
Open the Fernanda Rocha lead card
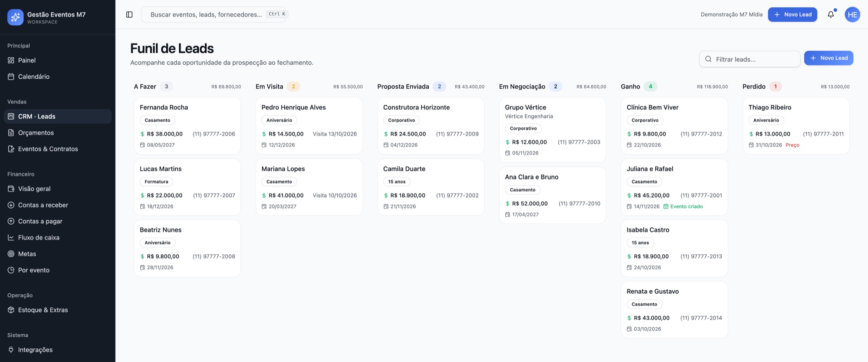coord(187,126)
